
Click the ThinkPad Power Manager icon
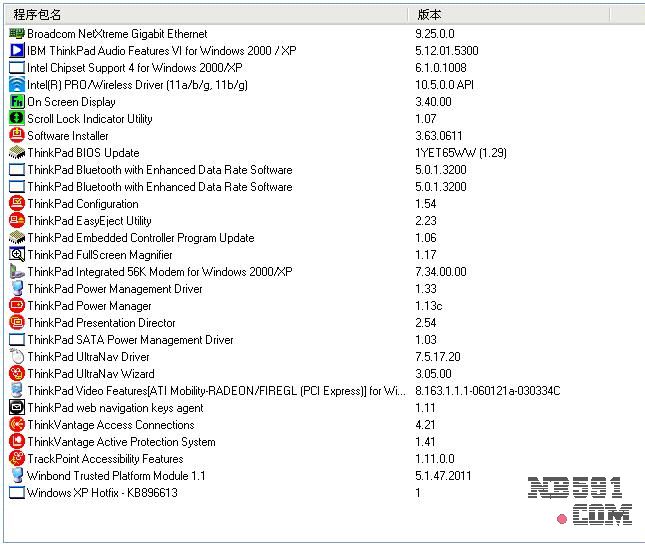[x=17, y=306]
